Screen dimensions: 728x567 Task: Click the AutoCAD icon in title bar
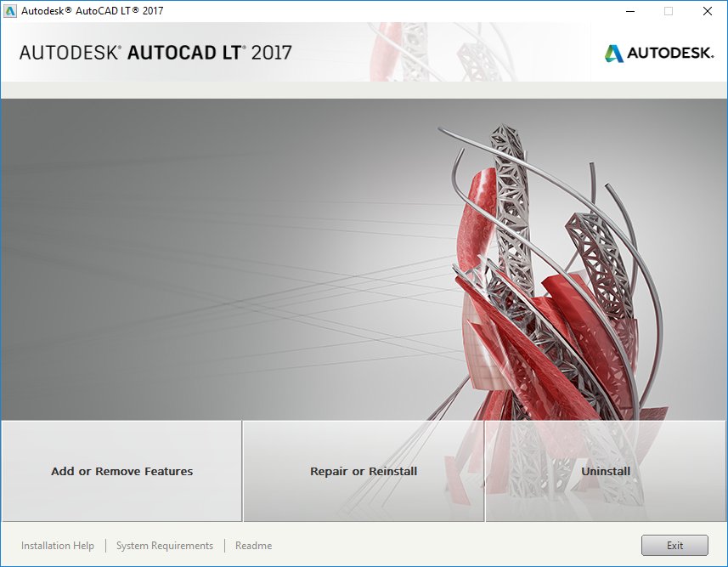coord(9,11)
